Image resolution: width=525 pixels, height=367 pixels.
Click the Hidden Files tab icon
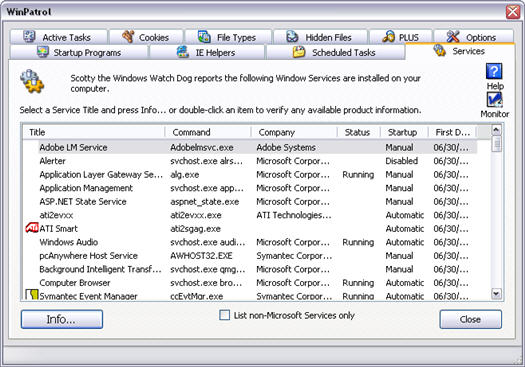point(292,36)
